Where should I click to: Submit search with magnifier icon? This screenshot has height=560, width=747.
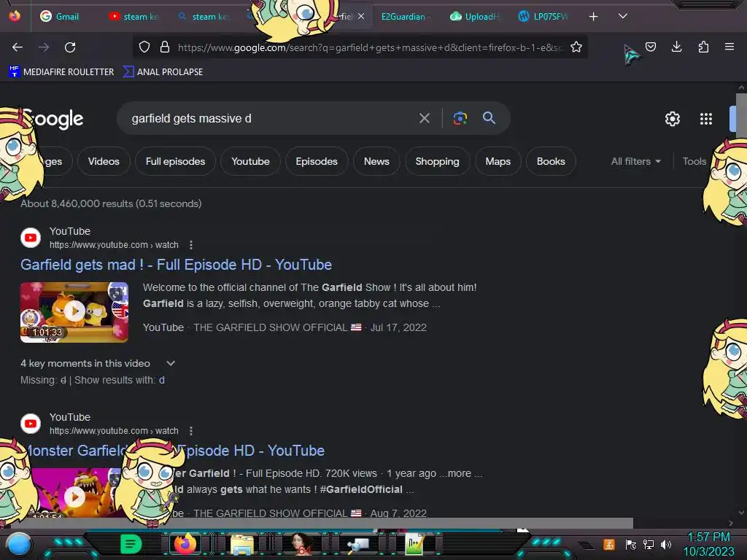point(489,117)
